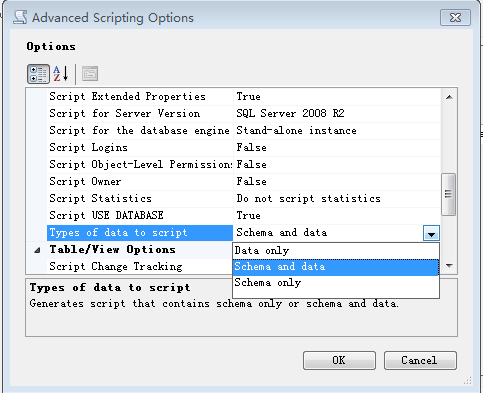483x393 pixels.
Task: Open the Types of data dropdown arrow
Action: click(431, 233)
